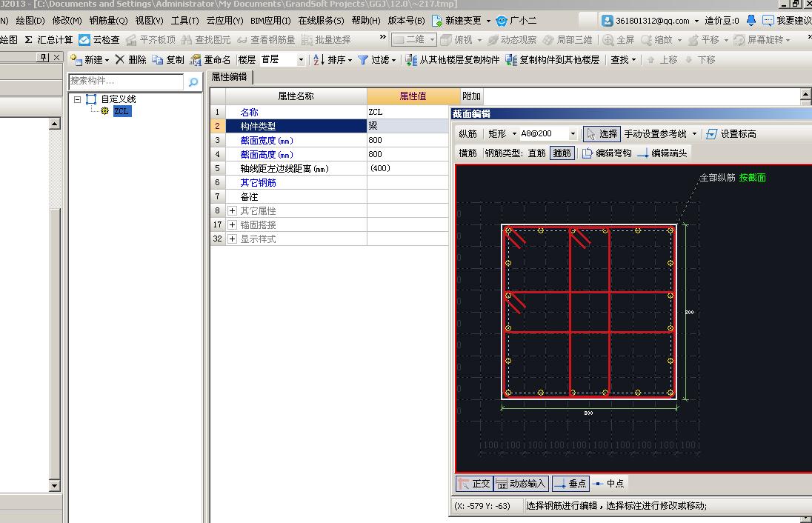
Task: Click the 广小二 assistant icon
Action: point(502,21)
